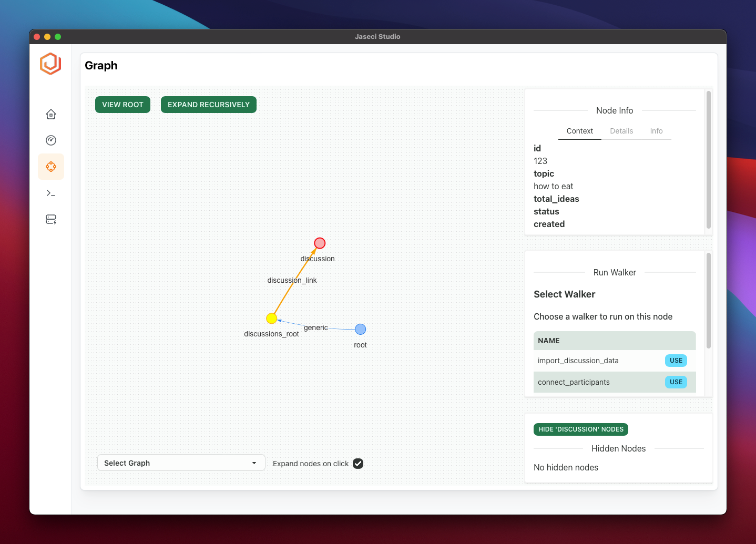Switch to the Info tab
The width and height of the screenshot is (756, 544).
pos(656,131)
